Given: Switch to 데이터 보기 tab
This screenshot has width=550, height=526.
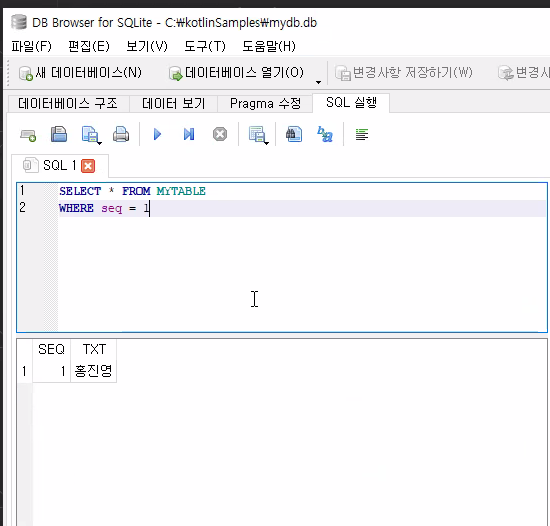Looking at the screenshot, I should tap(174, 103).
